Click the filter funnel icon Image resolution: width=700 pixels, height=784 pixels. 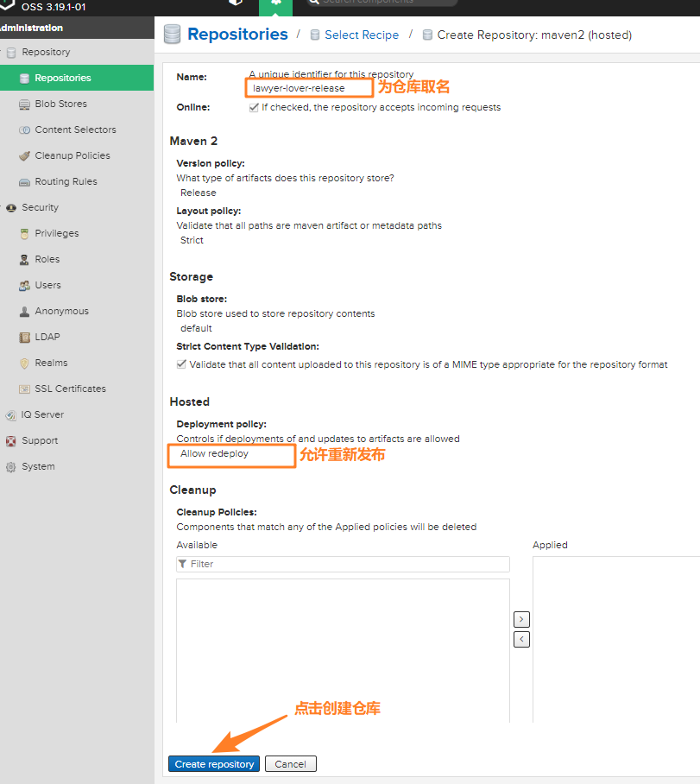click(x=183, y=564)
